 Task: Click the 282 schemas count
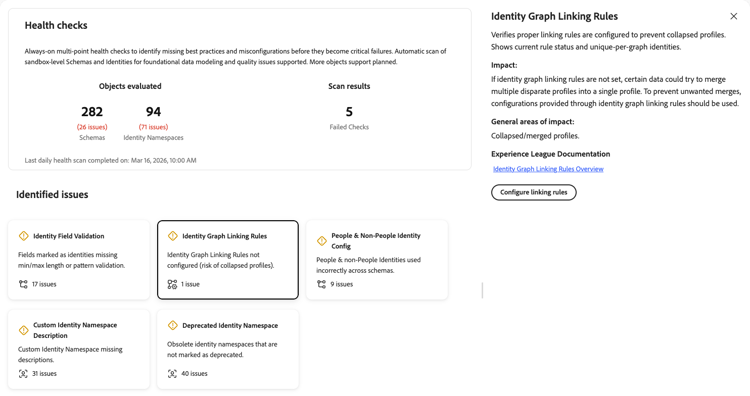(x=92, y=112)
